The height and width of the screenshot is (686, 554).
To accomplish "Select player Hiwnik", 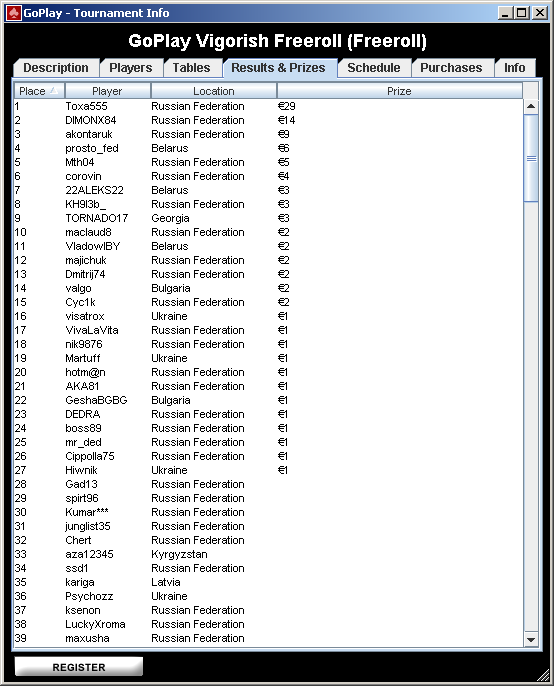I will 81,470.
